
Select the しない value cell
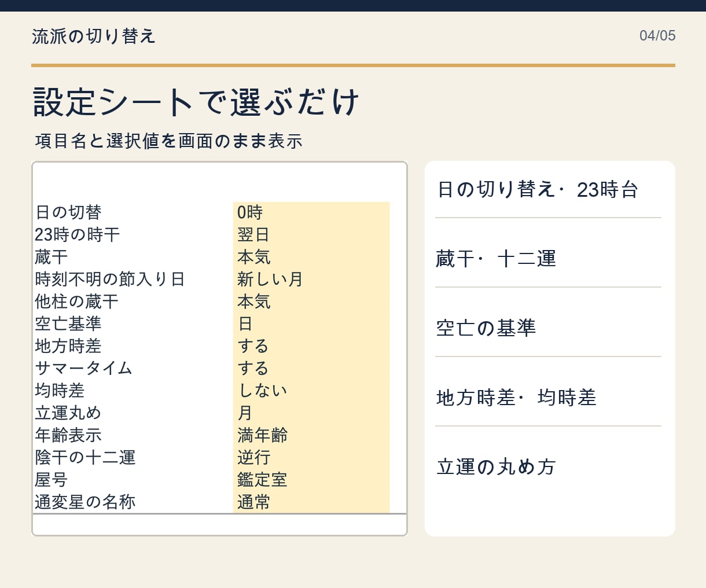[x=311, y=391]
